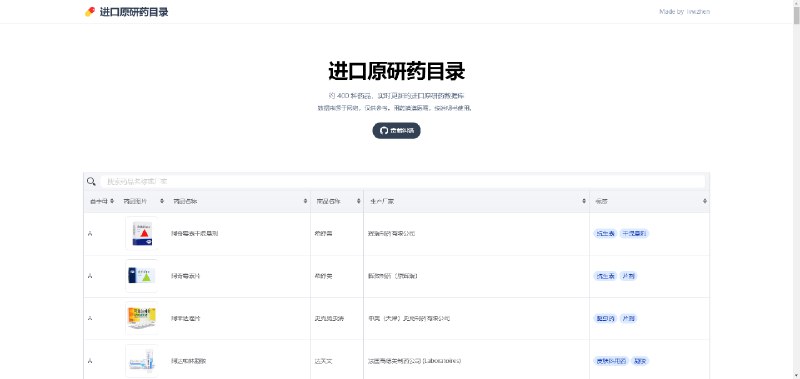Open the red-triangle drug box thumbnail, first row

click(142, 234)
